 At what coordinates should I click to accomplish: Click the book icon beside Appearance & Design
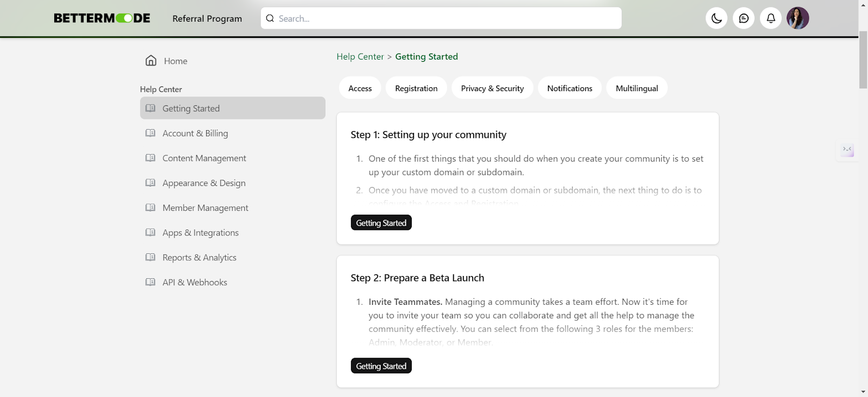[150, 183]
